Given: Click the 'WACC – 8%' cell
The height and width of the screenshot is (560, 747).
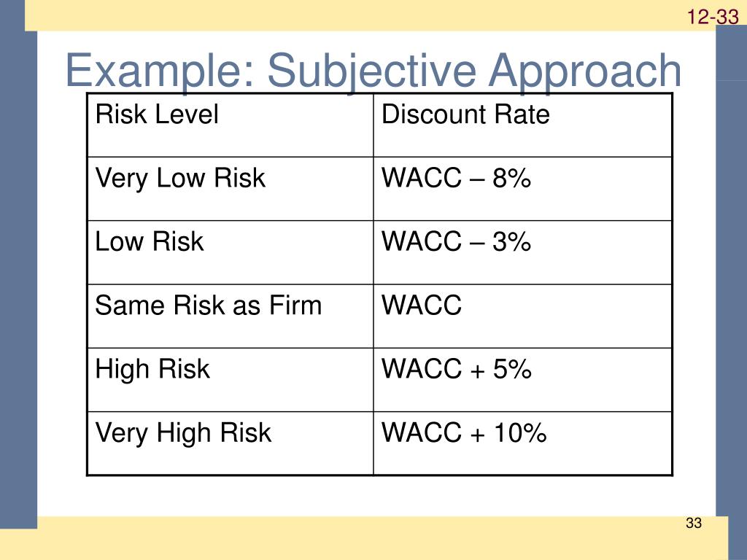Looking at the screenshot, I should 522,189.
